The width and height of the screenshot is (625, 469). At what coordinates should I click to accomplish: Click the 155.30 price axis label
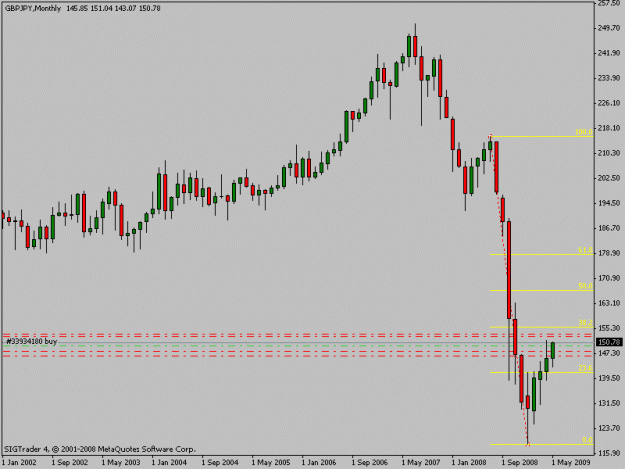609,328
